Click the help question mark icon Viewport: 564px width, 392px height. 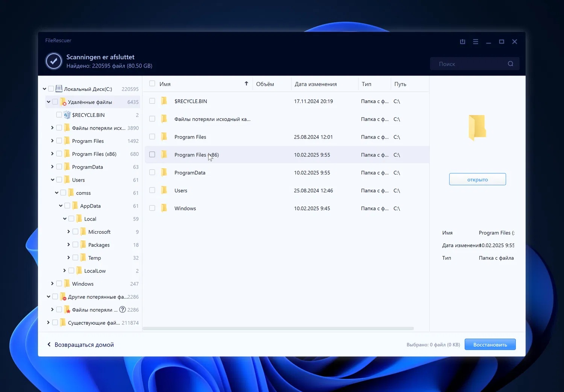[123, 310]
